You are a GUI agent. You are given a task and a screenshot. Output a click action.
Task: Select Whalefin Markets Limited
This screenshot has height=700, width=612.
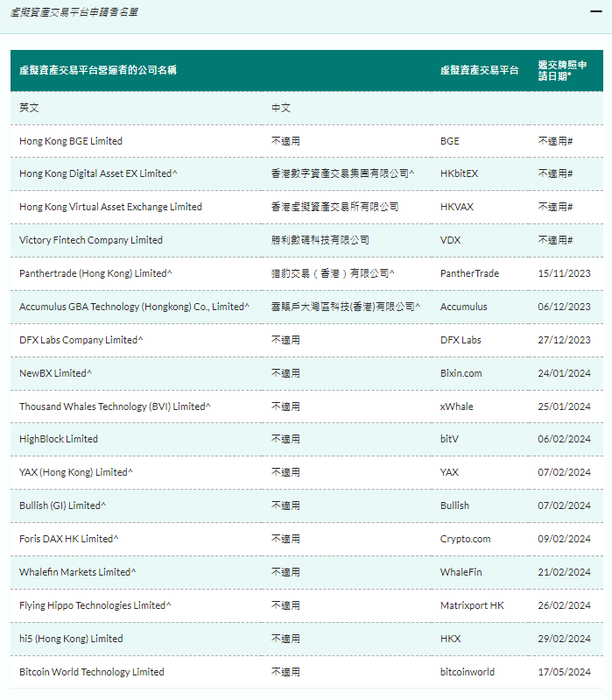coord(78,572)
